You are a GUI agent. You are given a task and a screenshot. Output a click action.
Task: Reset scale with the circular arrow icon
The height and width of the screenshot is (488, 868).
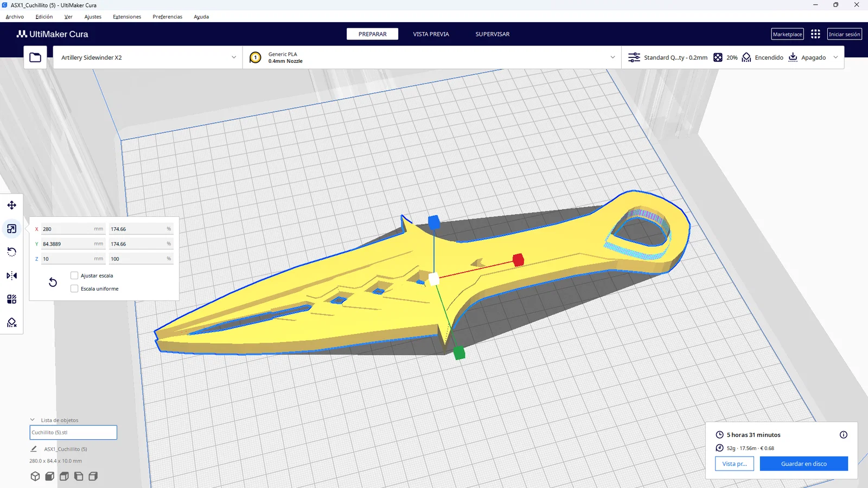click(x=53, y=282)
